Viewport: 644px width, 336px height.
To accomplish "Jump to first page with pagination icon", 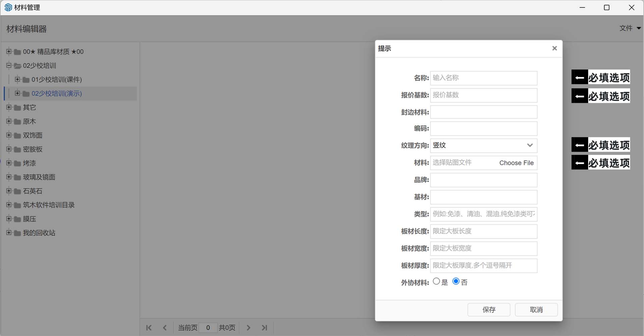I will (x=149, y=328).
